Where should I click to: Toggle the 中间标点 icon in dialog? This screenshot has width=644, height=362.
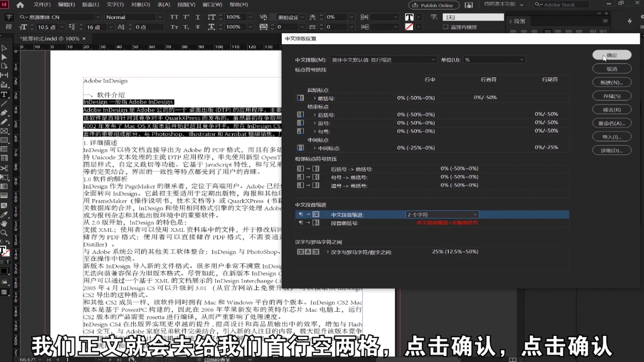(301, 148)
